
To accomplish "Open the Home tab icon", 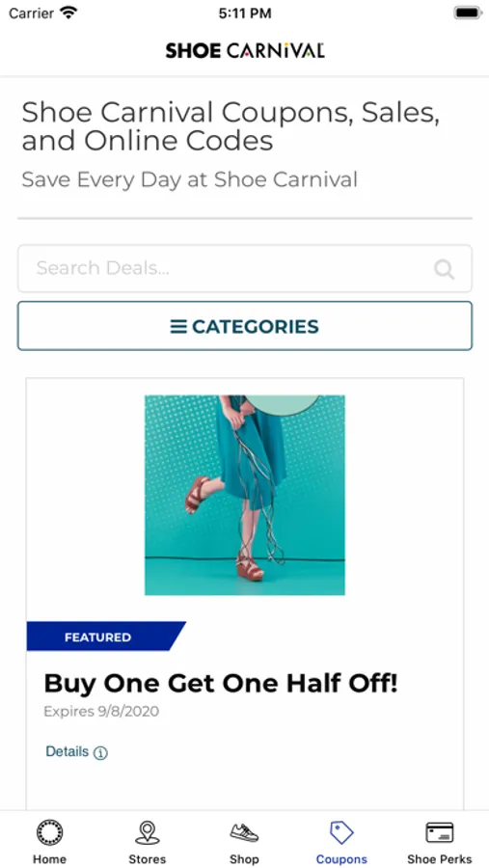I will coord(50,832).
